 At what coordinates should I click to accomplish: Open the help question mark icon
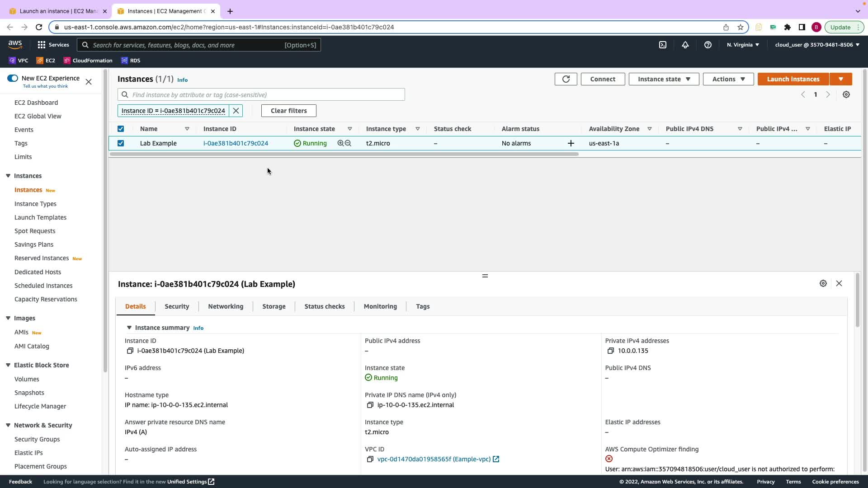click(708, 45)
